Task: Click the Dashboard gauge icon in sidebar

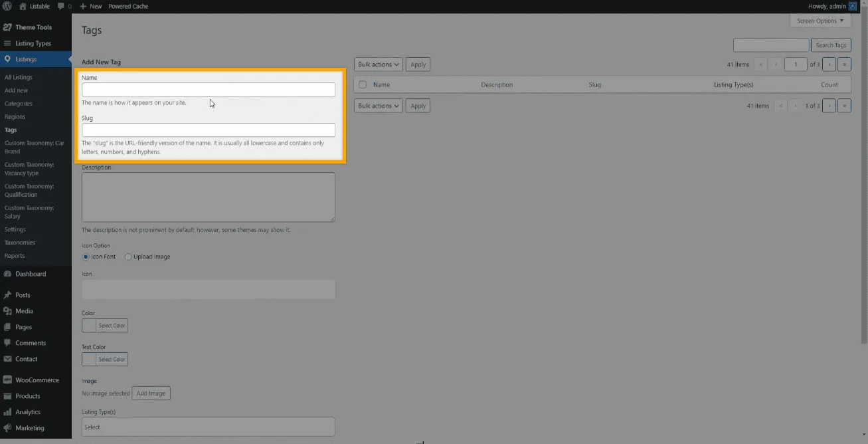Action: [7, 274]
